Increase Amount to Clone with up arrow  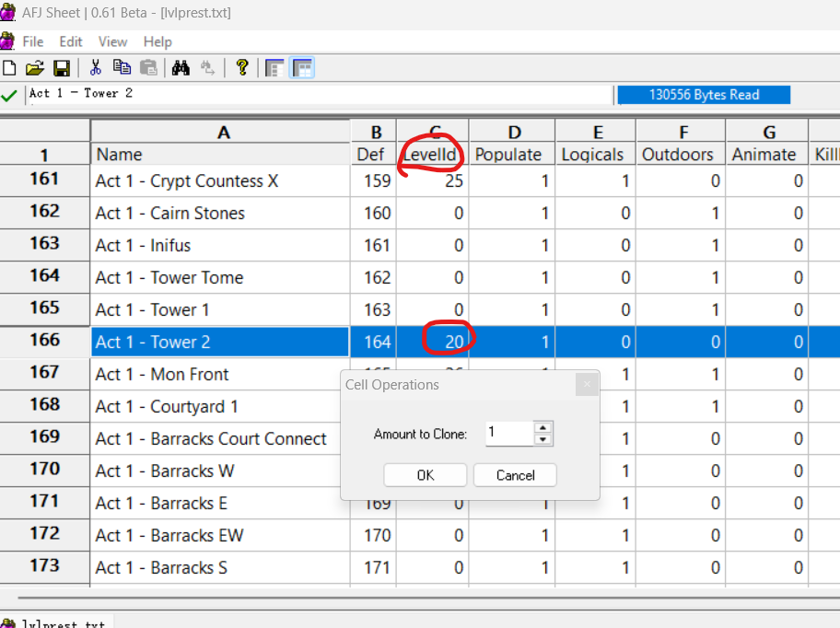click(x=542, y=428)
